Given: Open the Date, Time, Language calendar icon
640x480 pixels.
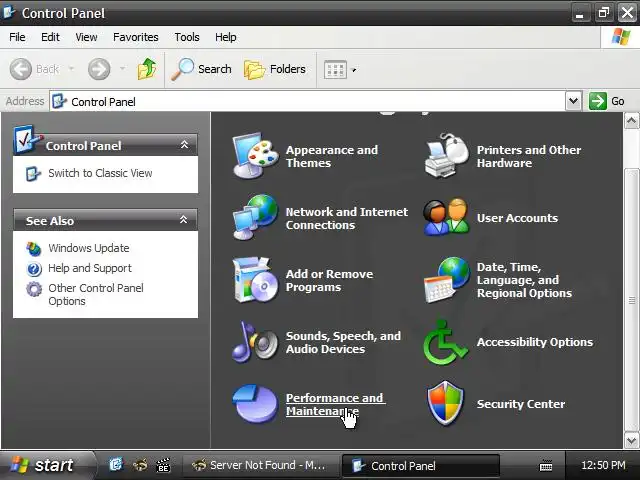Looking at the screenshot, I should pyautogui.click(x=446, y=280).
